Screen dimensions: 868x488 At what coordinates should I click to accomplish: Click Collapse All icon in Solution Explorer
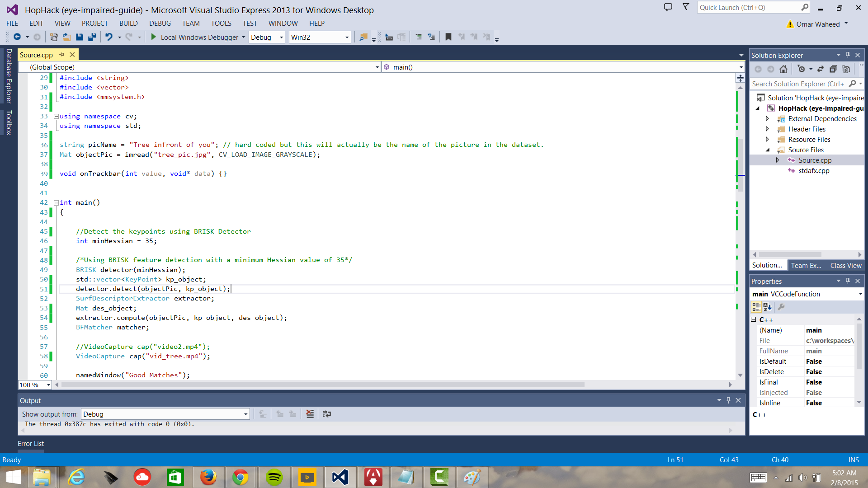pos(833,69)
